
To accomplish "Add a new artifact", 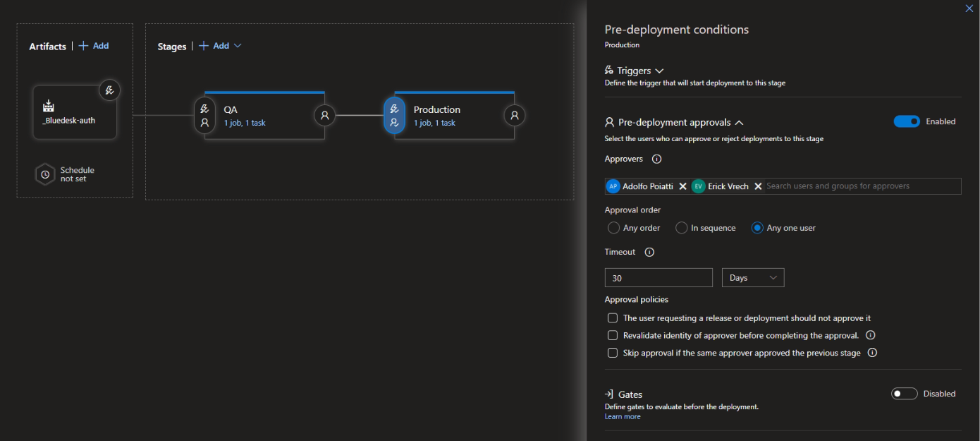I will (x=94, y=46).
